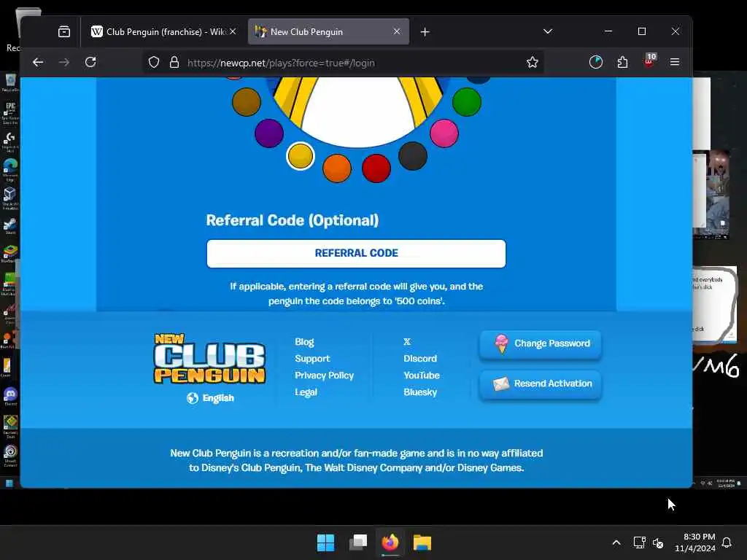Close the New Club Penguin tab
The image size is (747, 560).
click(397, 31)
